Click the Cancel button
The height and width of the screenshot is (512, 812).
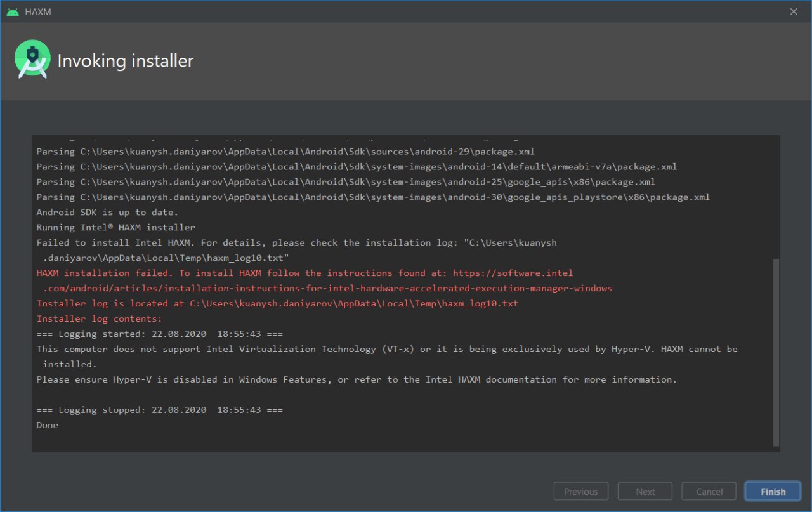coord(709,492)
